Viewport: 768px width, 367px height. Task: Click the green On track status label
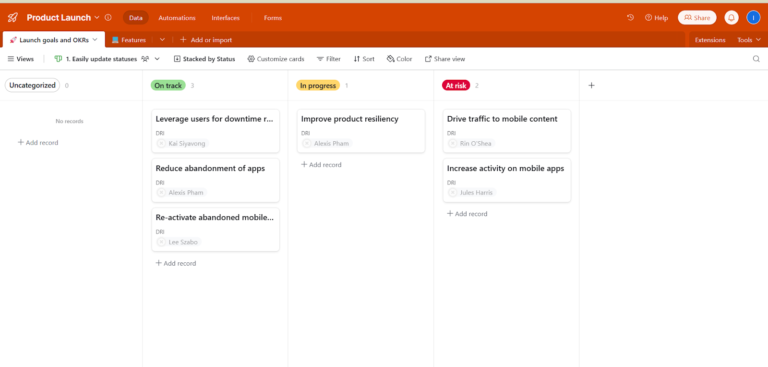168,86
